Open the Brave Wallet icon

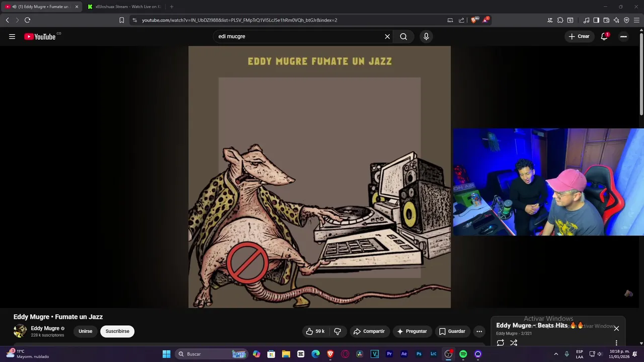click(x=606, y=20)
